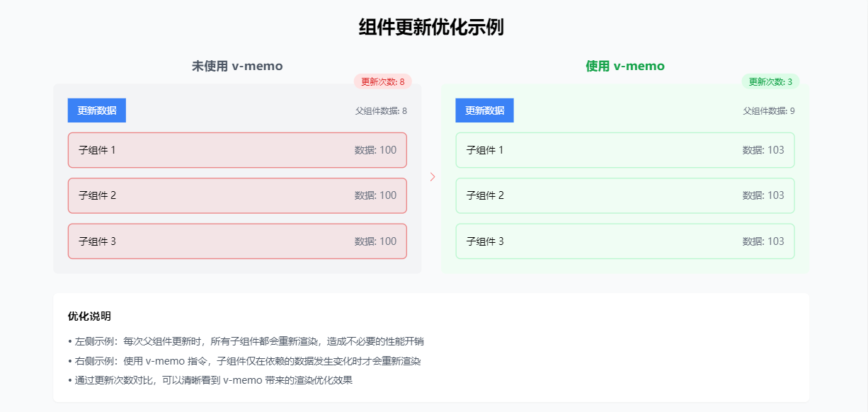
Task: Click 更新数据 button in the green v-memo panel
Action: click(485, 110)
